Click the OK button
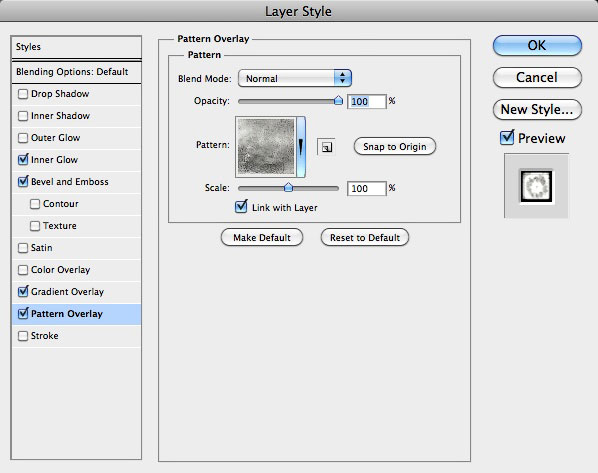 (537, 45)
